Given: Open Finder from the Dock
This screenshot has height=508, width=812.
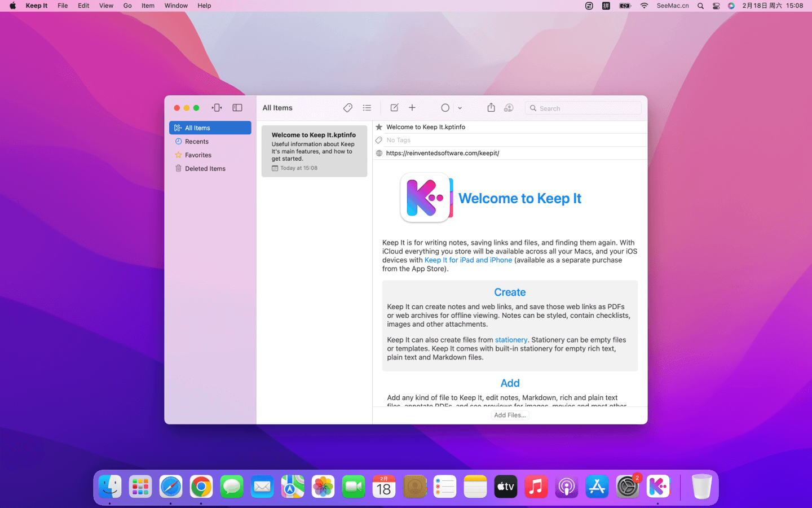Looking at the screenshot, I should 110,487.
